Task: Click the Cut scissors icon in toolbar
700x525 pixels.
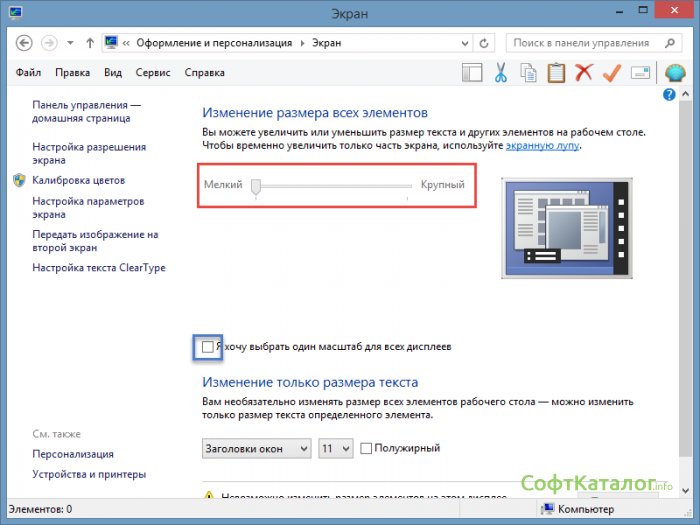Action: [x=500, y=73]
